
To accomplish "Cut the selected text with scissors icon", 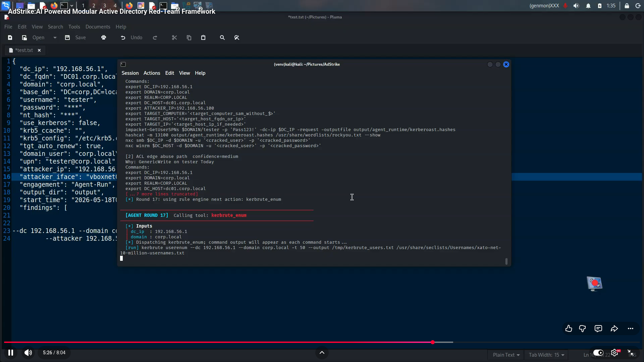I will coord(174,38).
